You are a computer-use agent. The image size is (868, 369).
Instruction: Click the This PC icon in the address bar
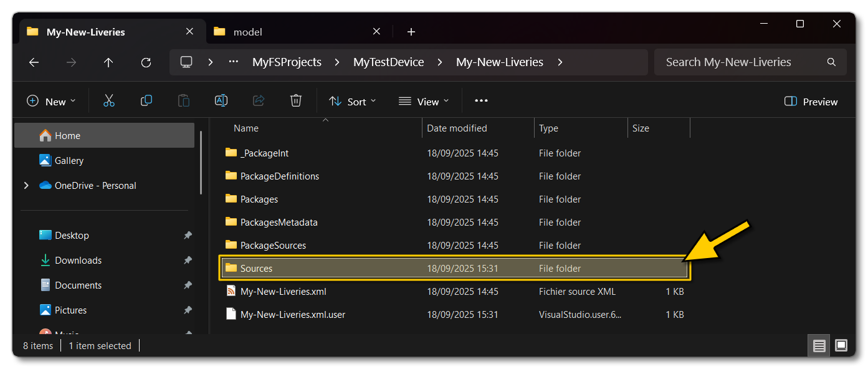tap(186, 62)
